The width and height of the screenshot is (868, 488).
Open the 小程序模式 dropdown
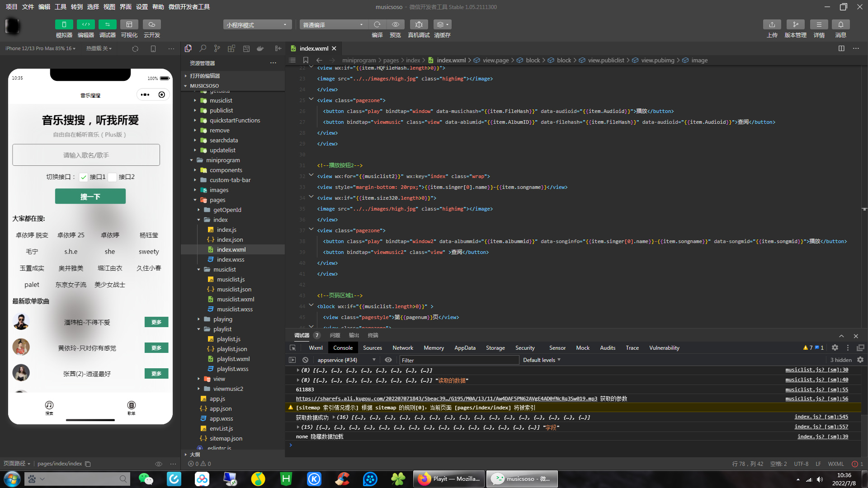click(257, 25)
